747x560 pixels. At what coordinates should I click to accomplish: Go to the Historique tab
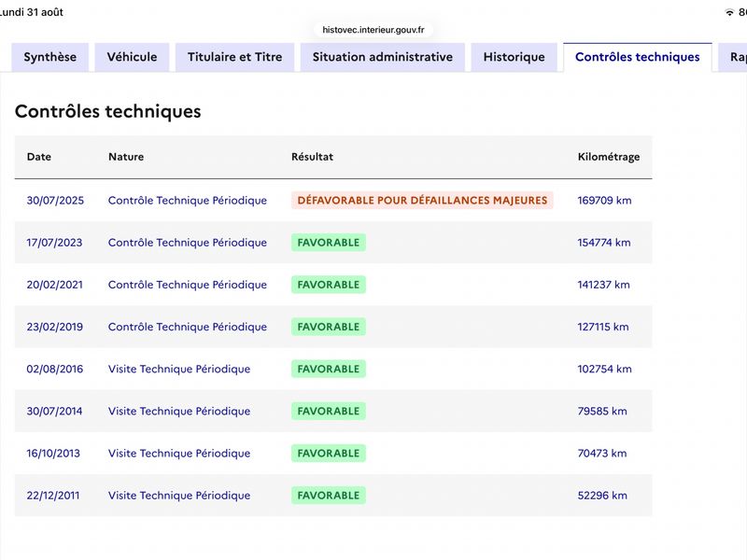pos(514,57)
